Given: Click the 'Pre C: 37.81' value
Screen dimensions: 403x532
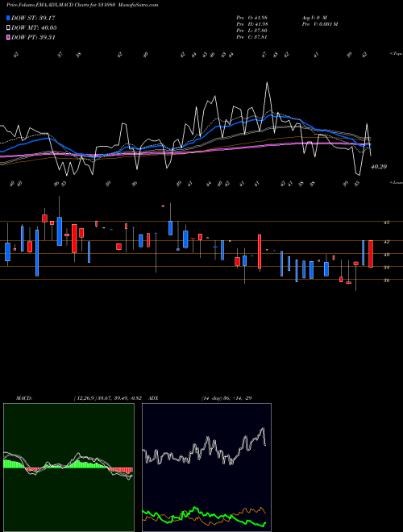Looking at the screenshot, I should 253,37.
